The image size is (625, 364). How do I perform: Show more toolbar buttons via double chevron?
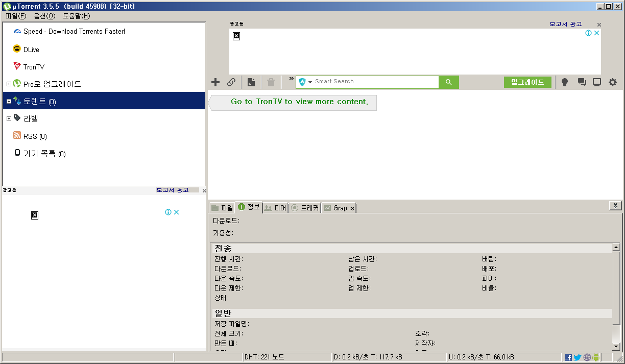tap(291, 79)
